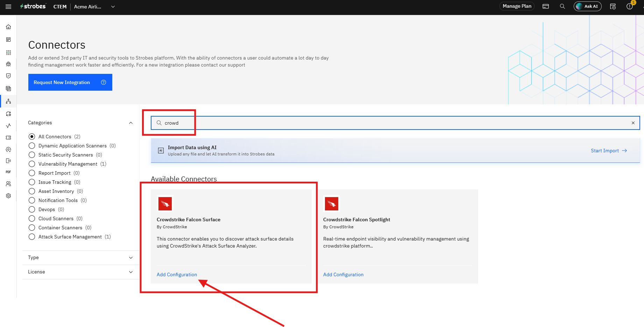Click the billing card icon in top bar
The height and width of the screenshot is (327, 644).
point(546,6)
